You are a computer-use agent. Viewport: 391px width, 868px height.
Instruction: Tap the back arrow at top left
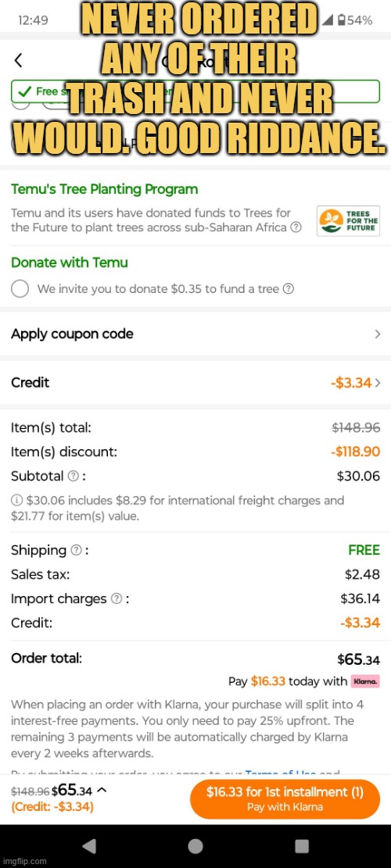pyautogui.click(x=18, y=60)
